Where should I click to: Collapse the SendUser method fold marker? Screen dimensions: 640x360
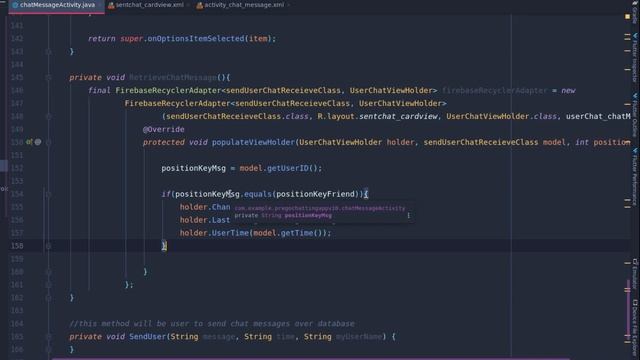pos(49,337)
